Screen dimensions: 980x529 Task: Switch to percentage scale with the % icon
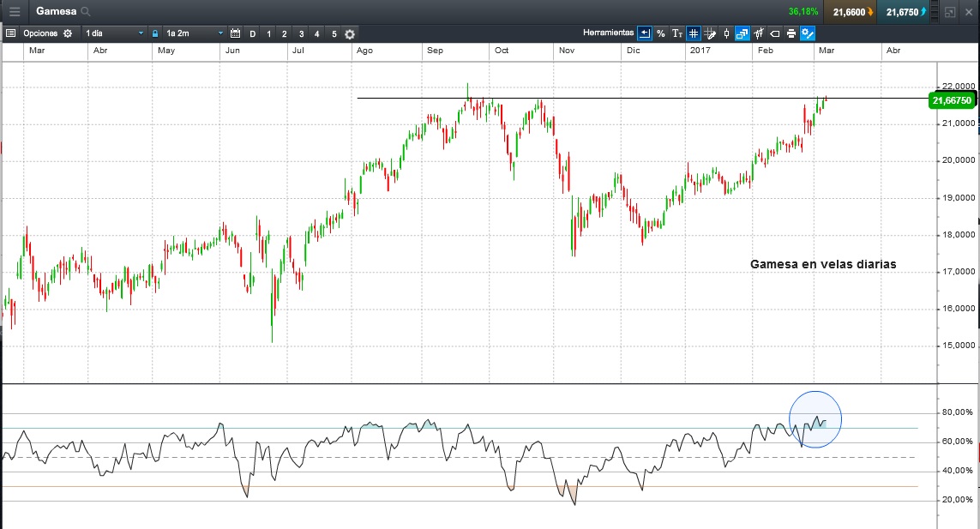661,33
